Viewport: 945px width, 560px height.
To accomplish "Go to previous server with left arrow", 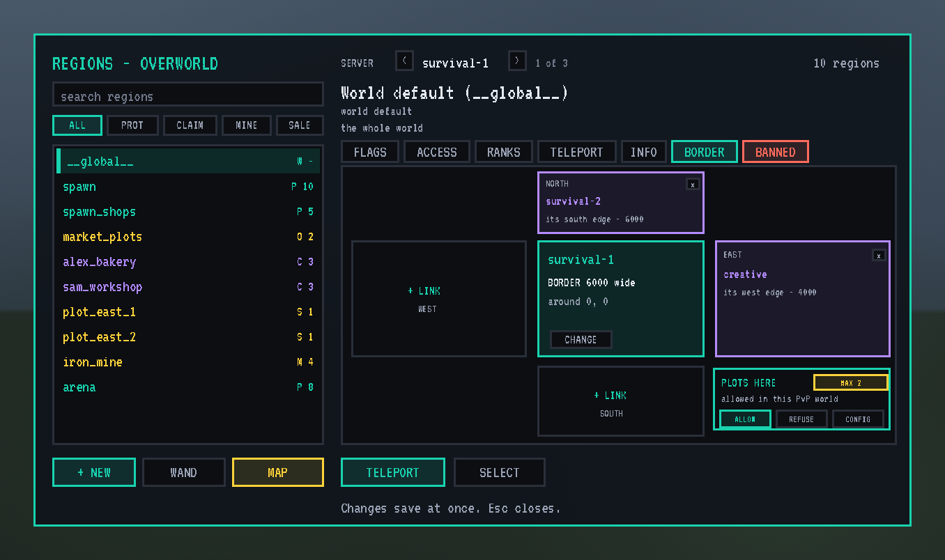I will tap(404, 61).
